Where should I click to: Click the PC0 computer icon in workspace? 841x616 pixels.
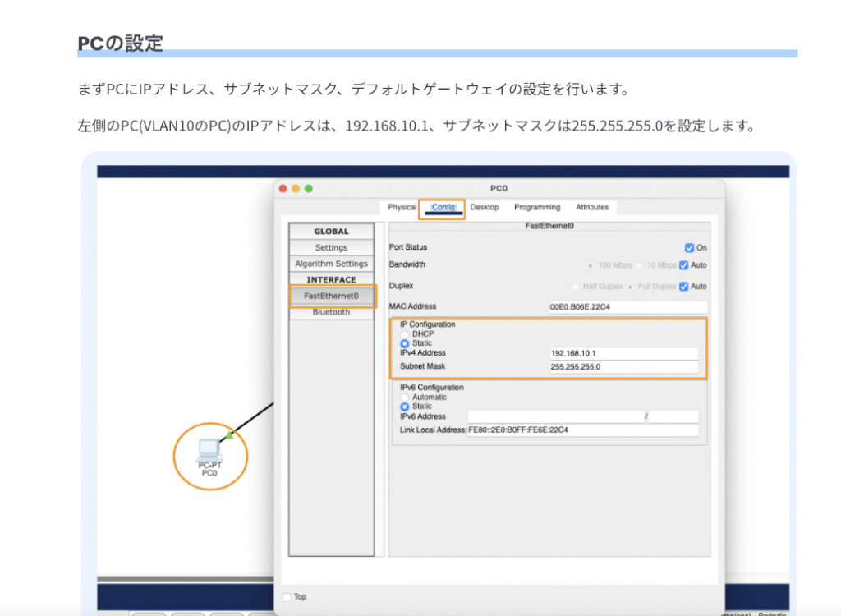[209, 448]
